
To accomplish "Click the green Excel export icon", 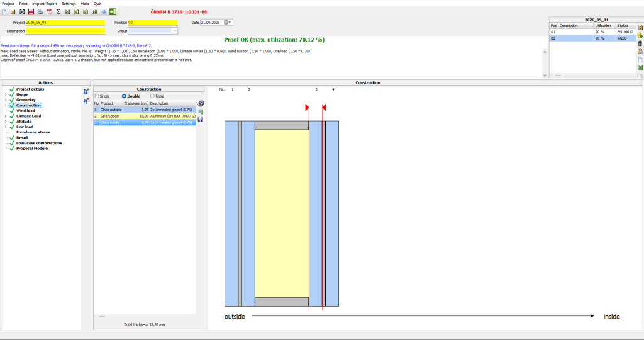I will (640, 67).
